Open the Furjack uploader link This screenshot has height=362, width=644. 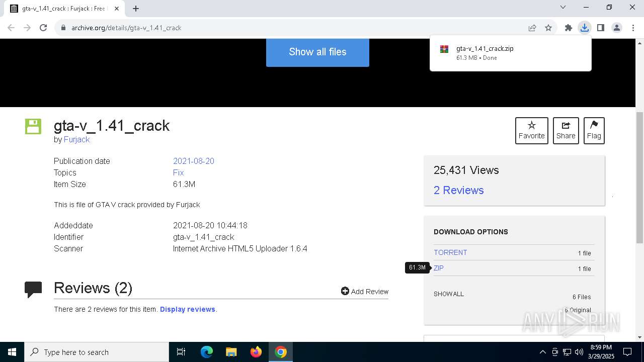click(76, 139)
